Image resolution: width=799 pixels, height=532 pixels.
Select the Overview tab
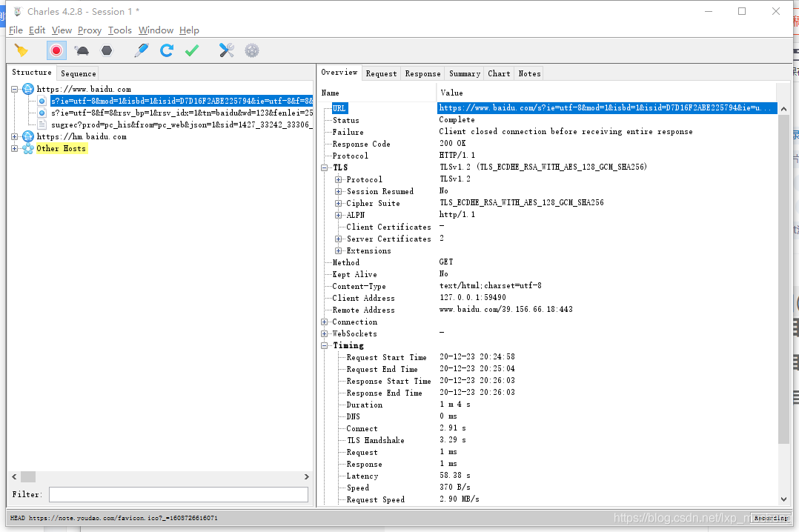coord(339,73)
